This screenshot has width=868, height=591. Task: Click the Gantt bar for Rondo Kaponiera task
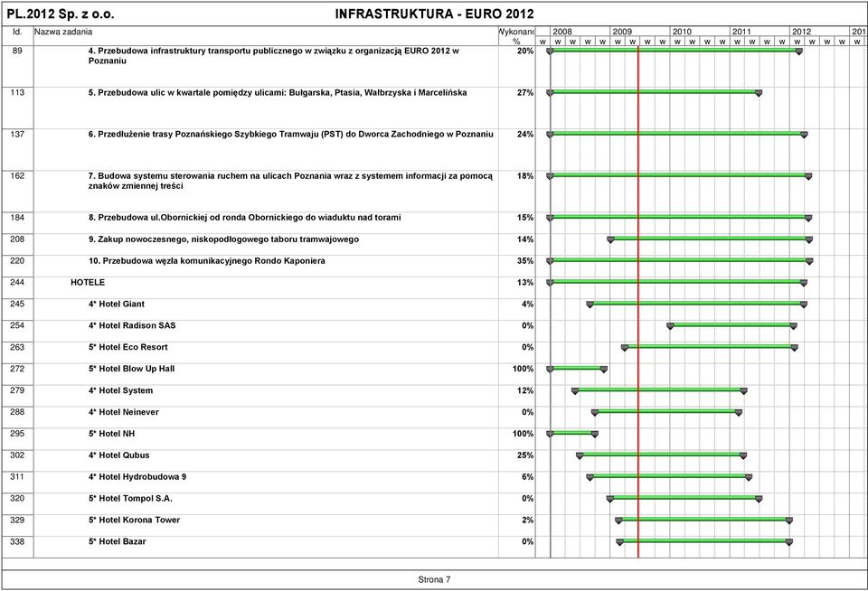680,260
